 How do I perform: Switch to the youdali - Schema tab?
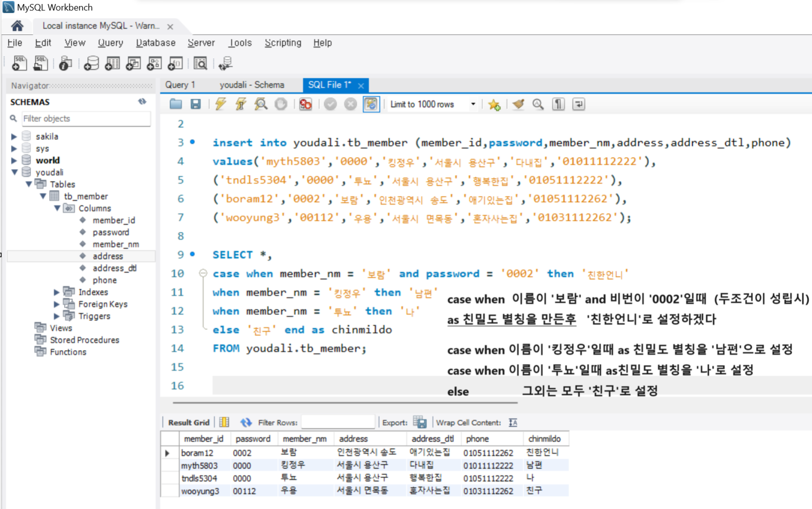[252, 85]
